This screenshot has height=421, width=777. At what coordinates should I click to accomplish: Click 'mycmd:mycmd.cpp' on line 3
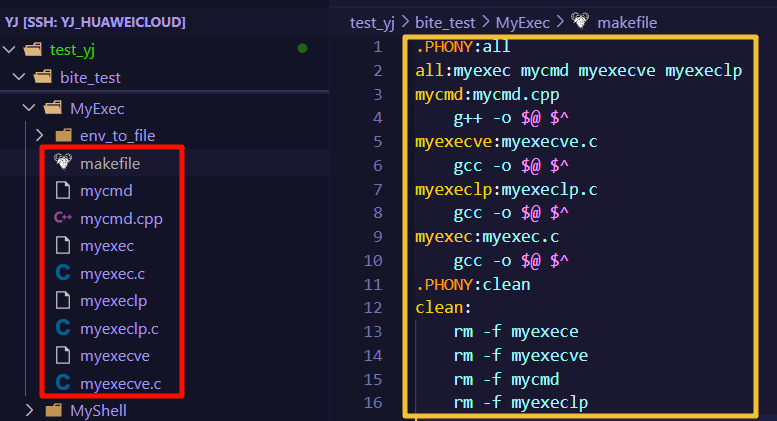tap(487, 95)
